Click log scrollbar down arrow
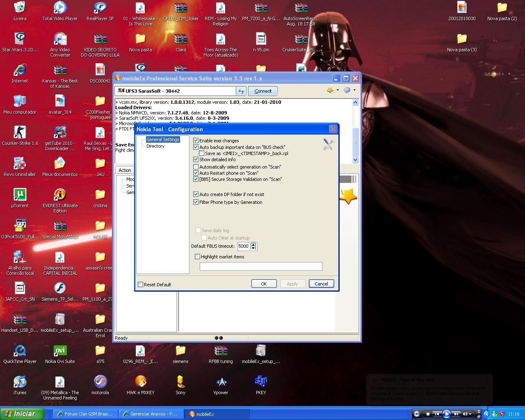 [355, 160]
